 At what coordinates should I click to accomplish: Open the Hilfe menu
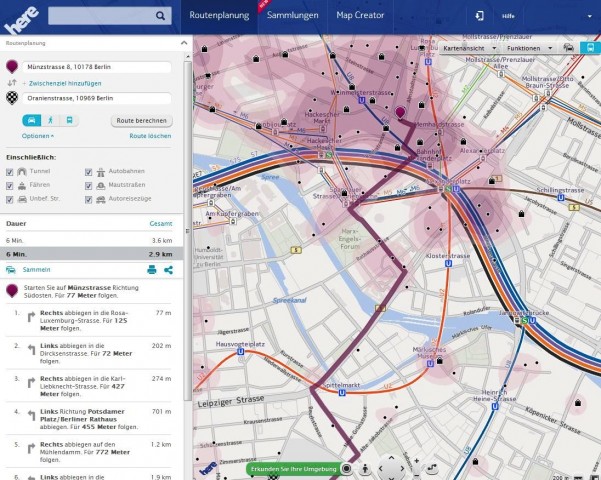click(508, 16)
